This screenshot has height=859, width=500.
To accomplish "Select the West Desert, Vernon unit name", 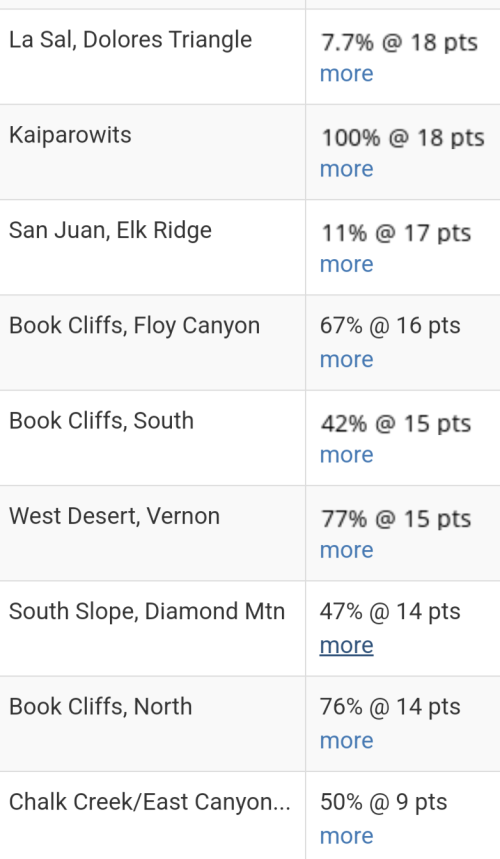I will 114,517.
